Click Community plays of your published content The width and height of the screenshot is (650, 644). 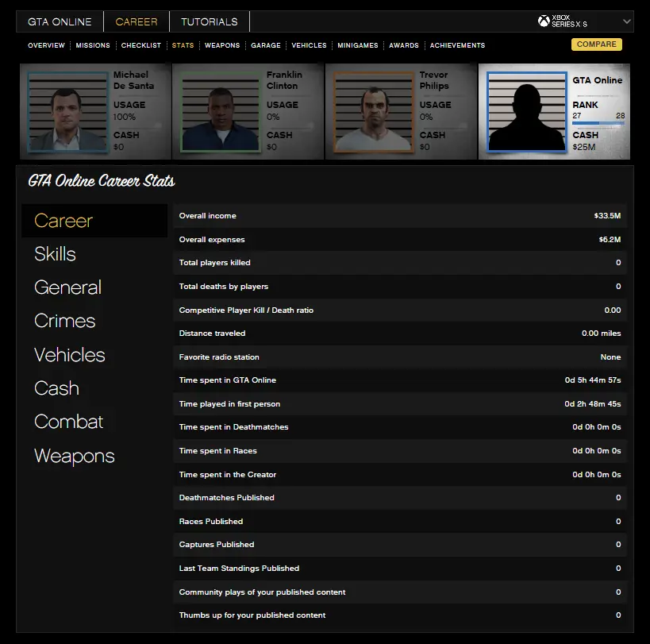tap(262, 592)
